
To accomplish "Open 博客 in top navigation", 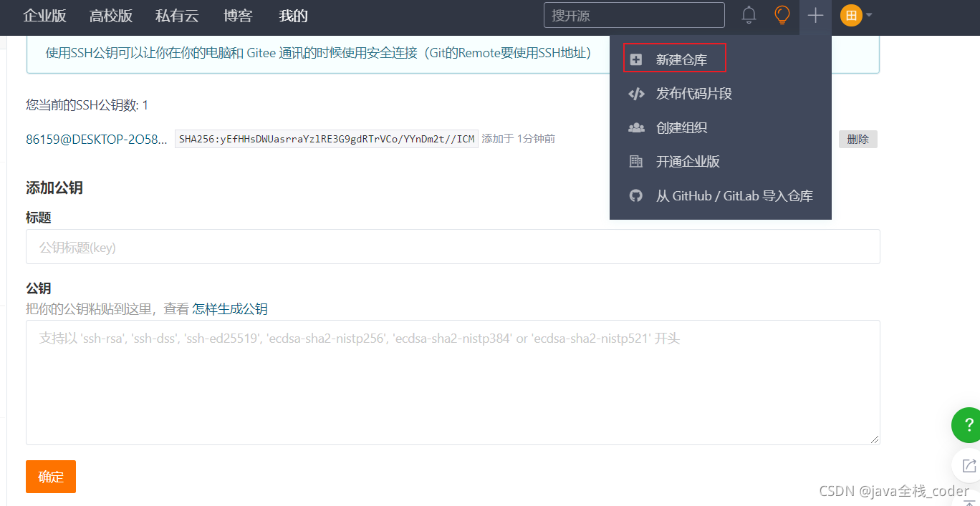I will click(x=238, y=16).
